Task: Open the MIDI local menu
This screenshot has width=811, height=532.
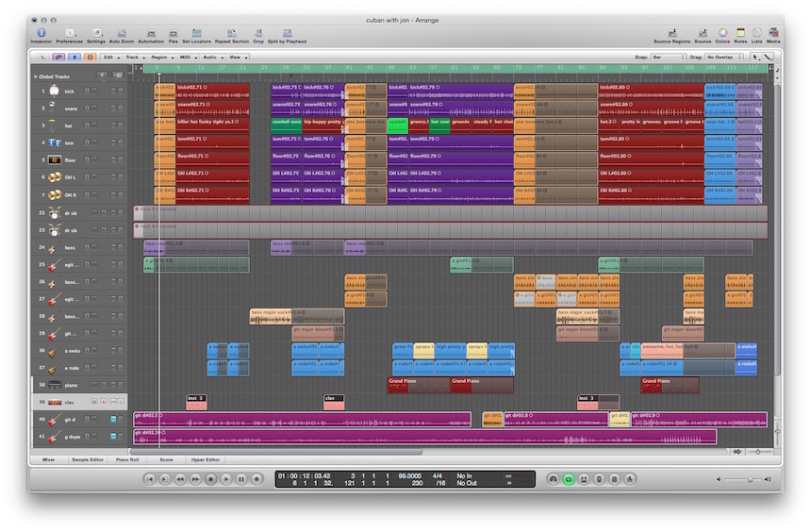Action: pyautogui.click(x=186, y=58)
